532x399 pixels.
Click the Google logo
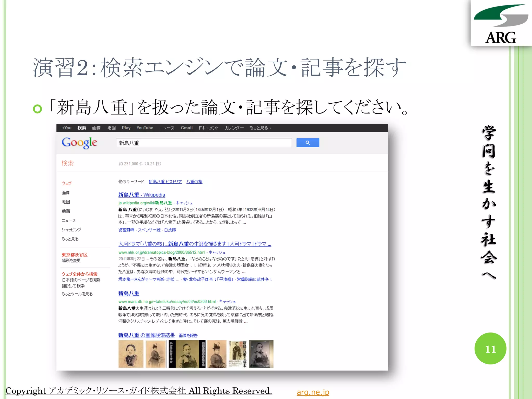pos(79,143)
